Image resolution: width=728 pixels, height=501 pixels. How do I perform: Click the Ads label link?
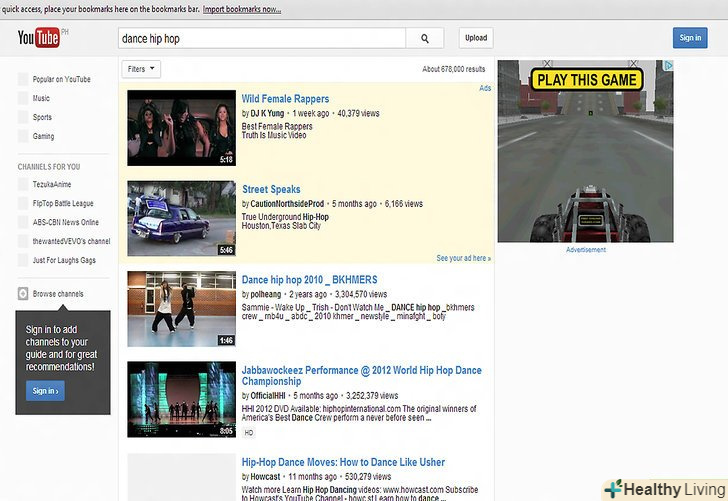click(x=485, y=88)
